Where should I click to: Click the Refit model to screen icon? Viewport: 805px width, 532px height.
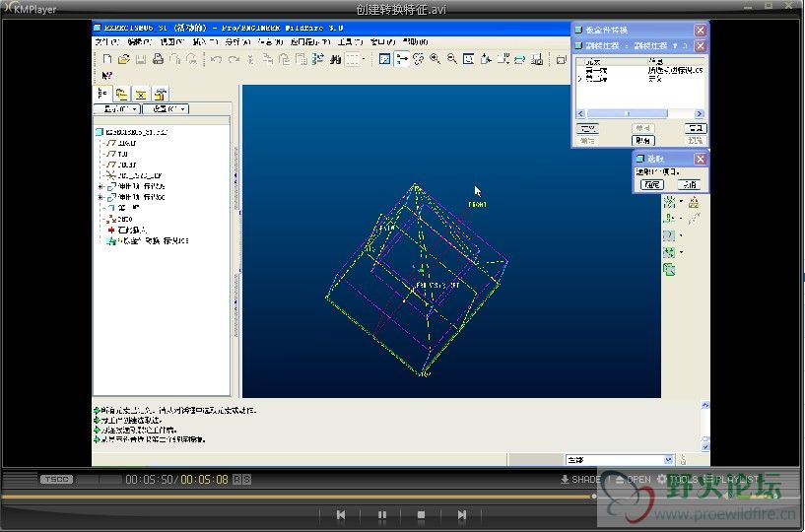coord(469,59)
